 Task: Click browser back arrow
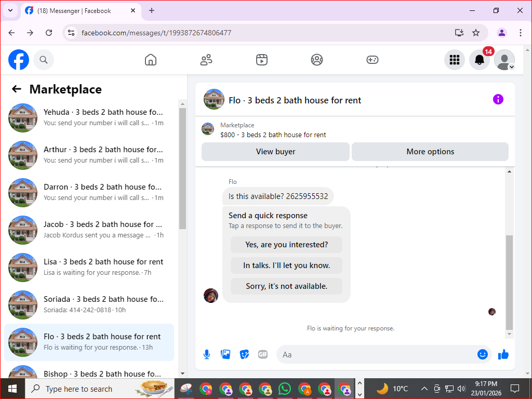(11, 33)
